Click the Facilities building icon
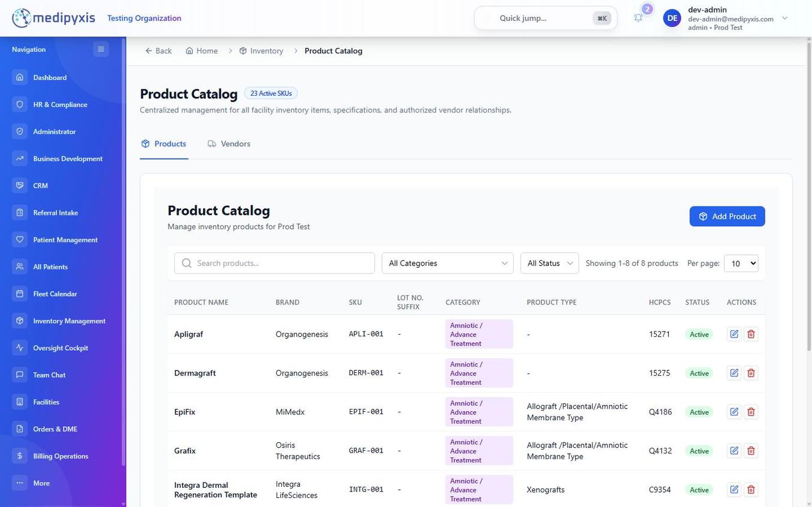The width and height of the screenshot is (812, 507). click(x=20, y=402)
